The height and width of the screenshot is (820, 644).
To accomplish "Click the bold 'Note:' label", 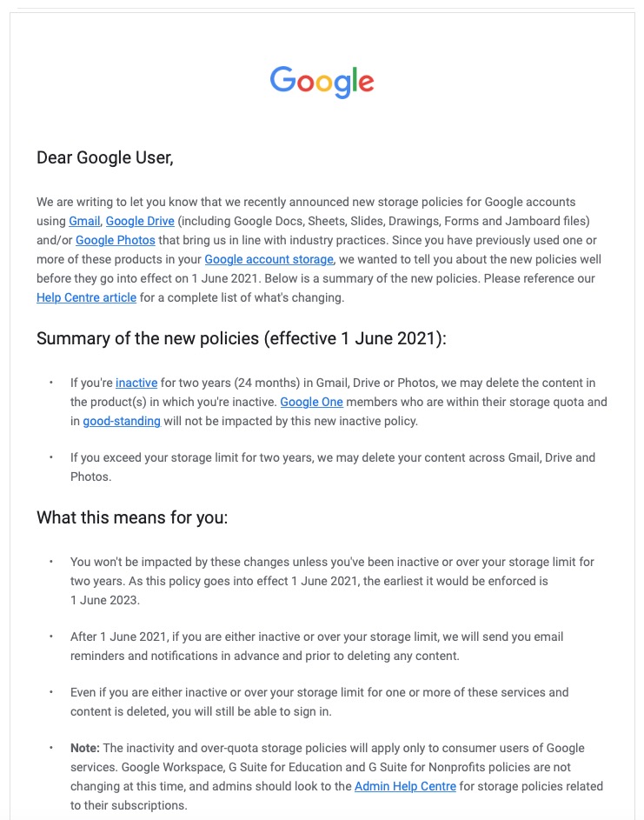I will click(x=85, y=748).
